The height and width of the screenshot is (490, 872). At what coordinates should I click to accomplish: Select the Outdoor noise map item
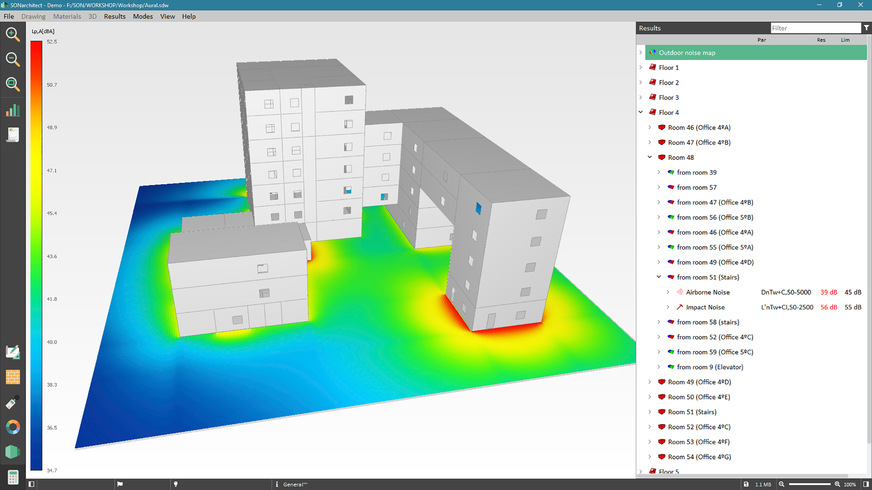tap(687, 52)
